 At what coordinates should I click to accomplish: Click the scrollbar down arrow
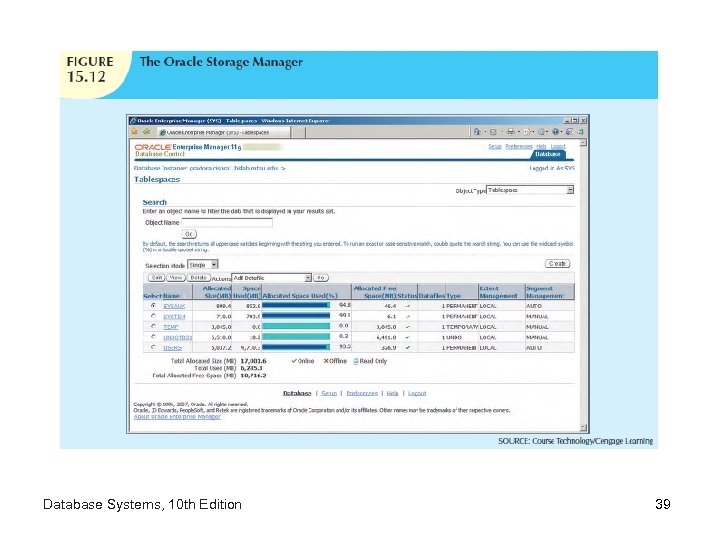click(583, 428)
